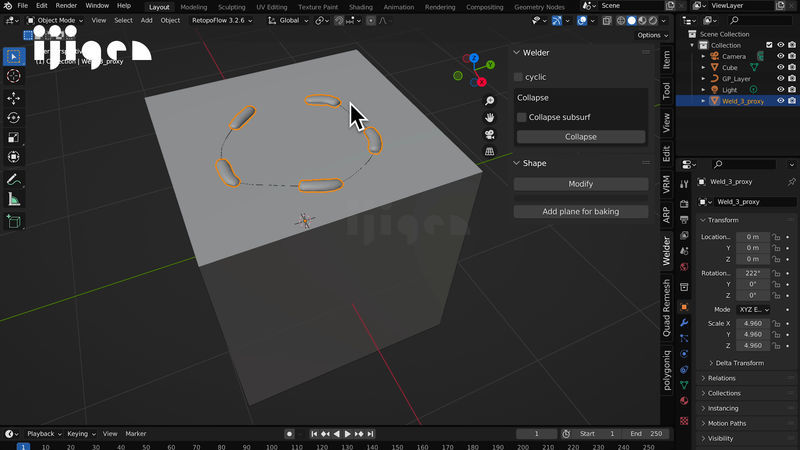Toggle Collection exclude checkbox in outliner
This screenshot has width=800, height=450.
(769, 45)
